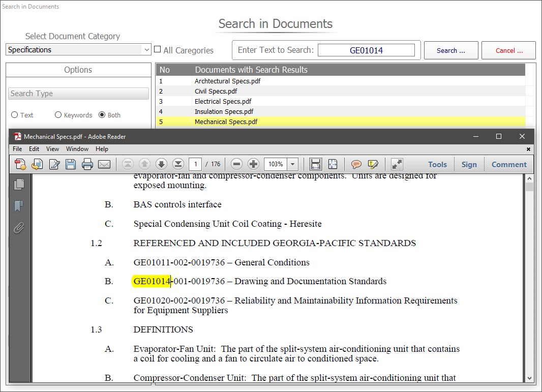Image resolution: width=542 pixels, height=392 pixels.
Task: Open the Edit menu in Adobe Reader
Action: point(34,149)
